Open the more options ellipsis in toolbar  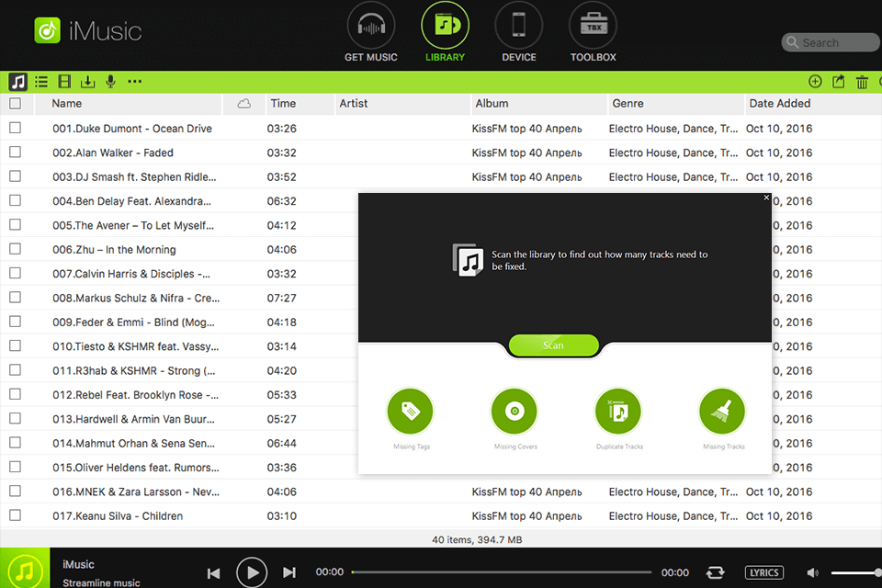(x=134, y=81)
